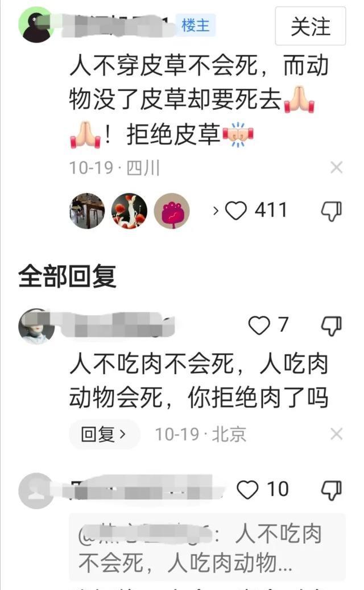Like the reply with 10 likes

[247, 489]
